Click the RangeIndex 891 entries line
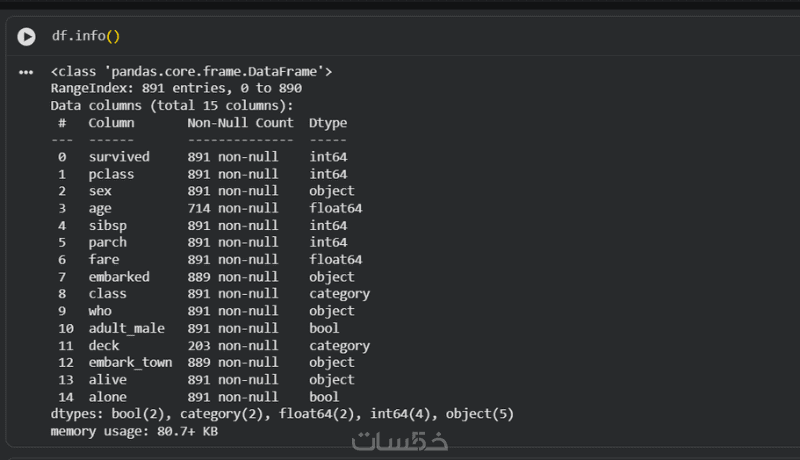 [176, 89]
